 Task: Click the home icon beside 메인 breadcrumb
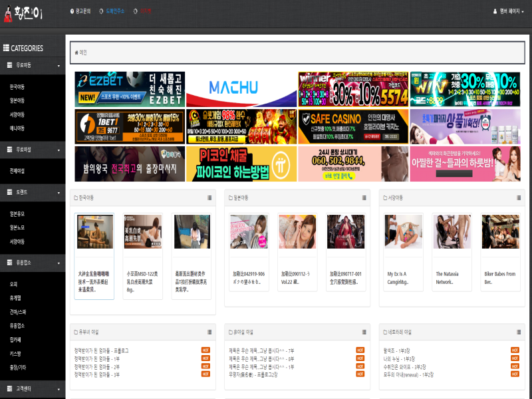tap(76, 52)
